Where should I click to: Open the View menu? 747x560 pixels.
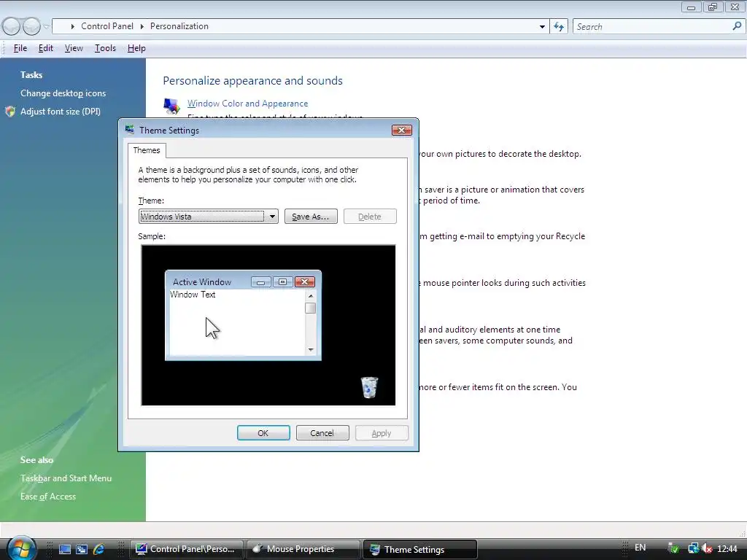74,48
